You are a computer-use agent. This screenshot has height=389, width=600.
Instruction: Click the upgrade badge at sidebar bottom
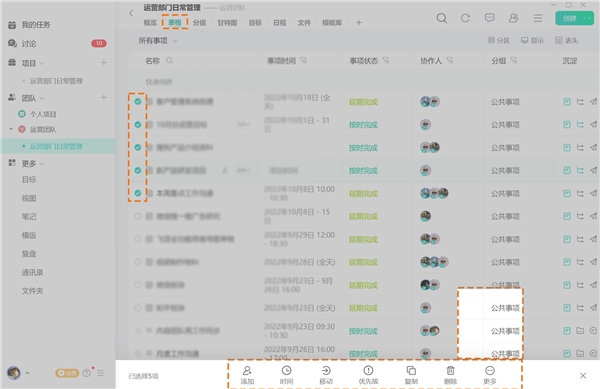(x=67, y=373)
